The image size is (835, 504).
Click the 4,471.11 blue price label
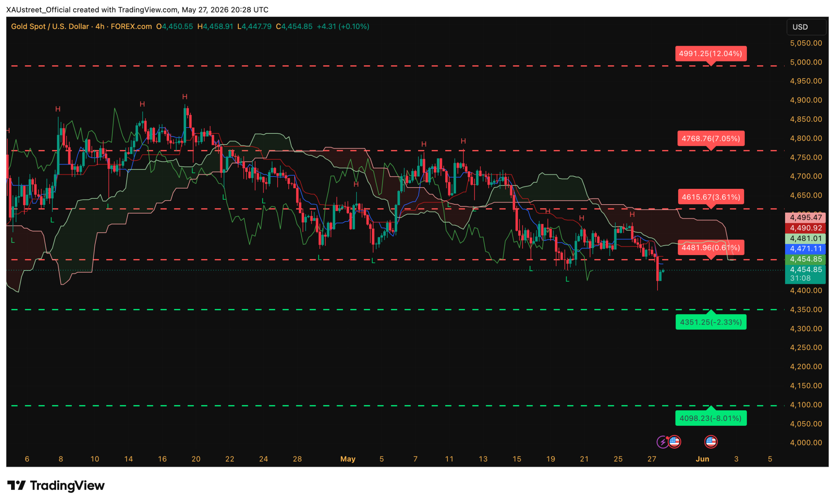(805, 249)
